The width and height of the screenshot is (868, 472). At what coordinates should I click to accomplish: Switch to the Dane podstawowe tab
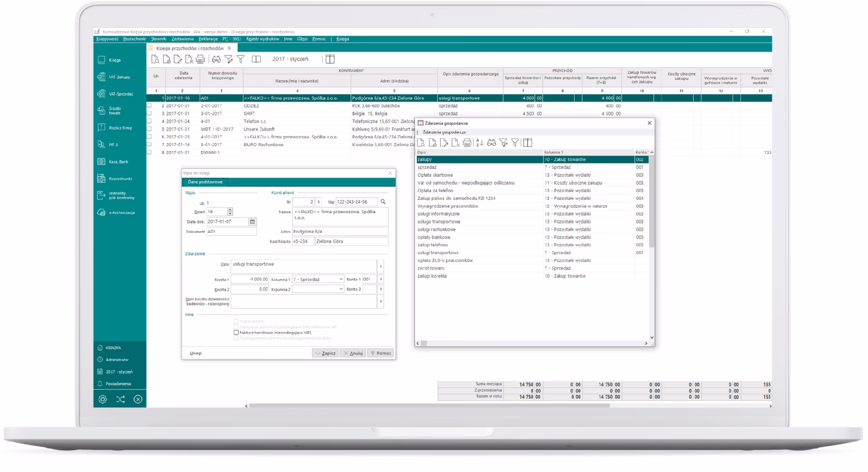[x=205, y=182]
